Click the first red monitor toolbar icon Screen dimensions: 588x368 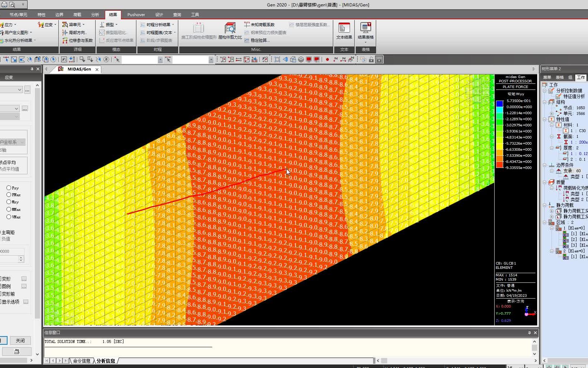pyautogui.click(x=309, y=59)
